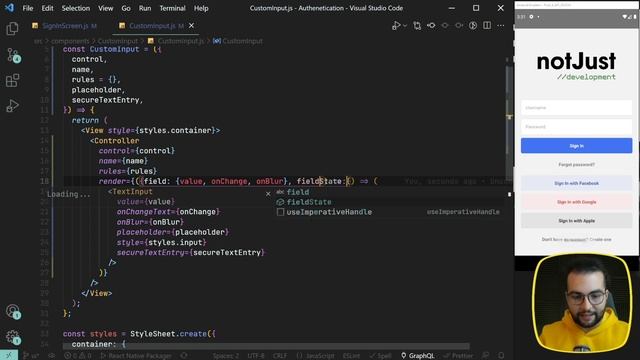This screenshot has width=640, height=360.
Task: Click the VS Code logo icon
Action: [x=9, y=8]
